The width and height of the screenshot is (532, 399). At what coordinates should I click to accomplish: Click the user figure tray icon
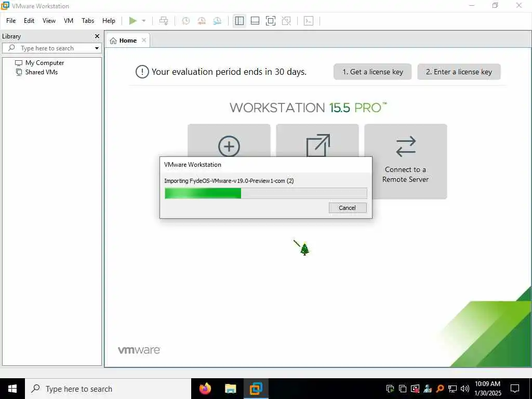click(428, 389)
